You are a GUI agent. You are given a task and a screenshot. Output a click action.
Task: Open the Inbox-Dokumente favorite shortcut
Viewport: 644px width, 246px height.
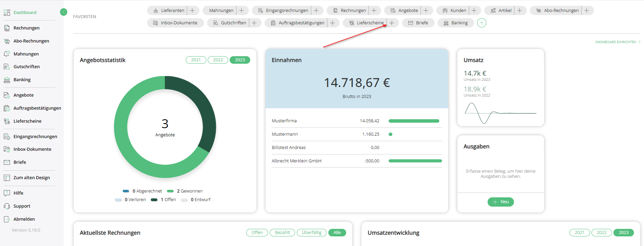(x=175, y=23)
